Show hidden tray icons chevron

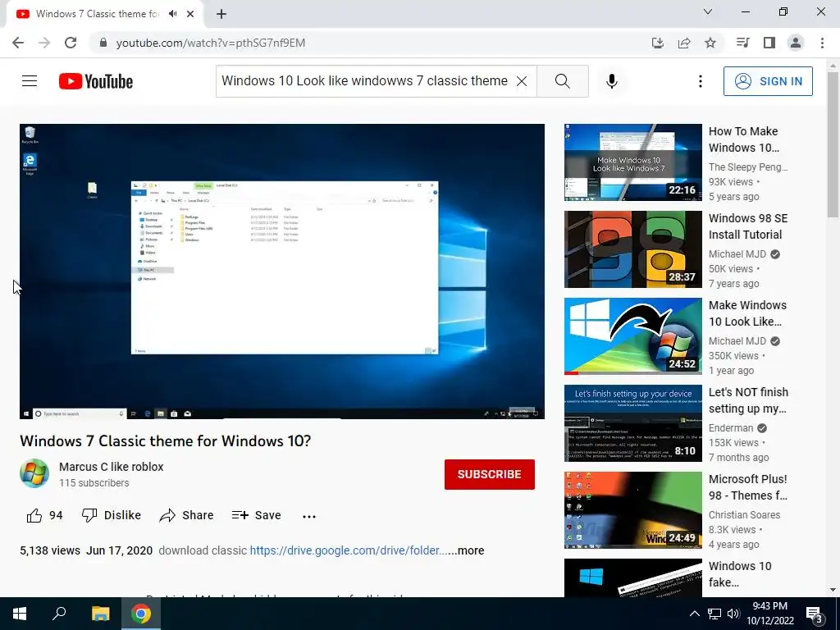tap(694, 614)
